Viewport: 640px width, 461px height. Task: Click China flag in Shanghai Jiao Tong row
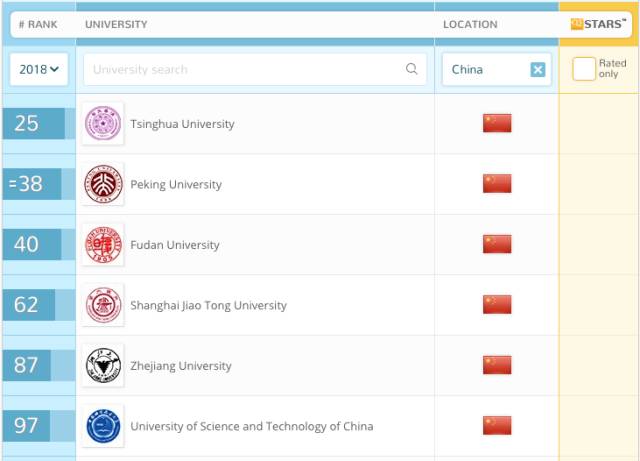tap(497, 305)
